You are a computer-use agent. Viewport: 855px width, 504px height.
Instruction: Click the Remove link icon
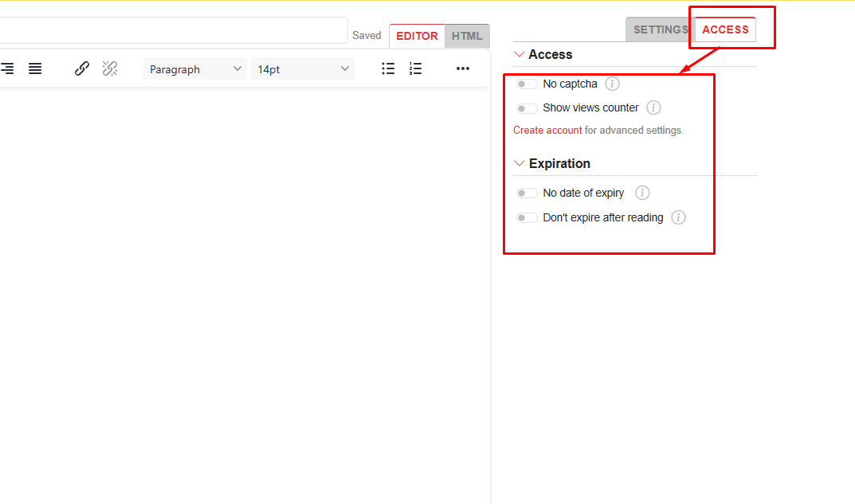point(110,68)
